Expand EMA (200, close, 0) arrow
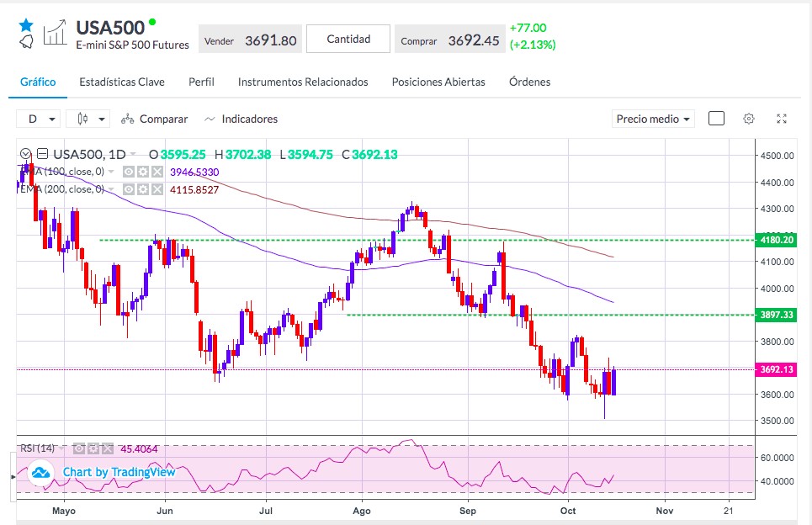The image size is (812, 525). [111, 189]
